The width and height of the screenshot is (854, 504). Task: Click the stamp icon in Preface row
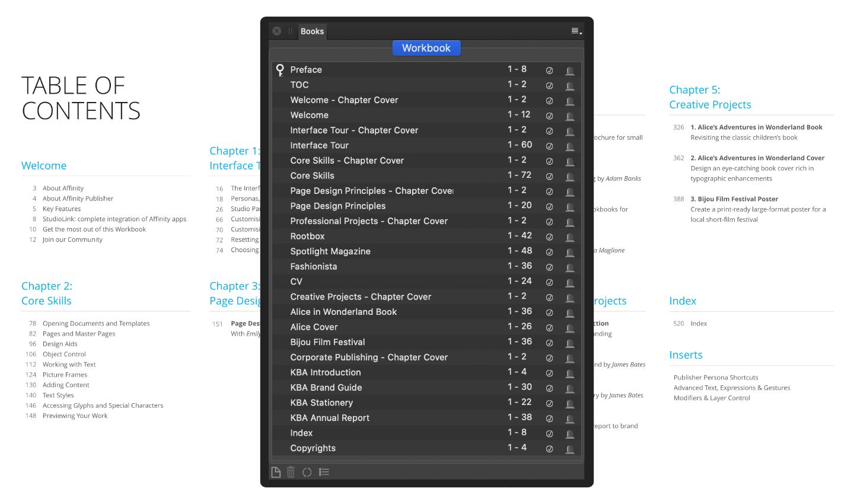coord(569,71)
